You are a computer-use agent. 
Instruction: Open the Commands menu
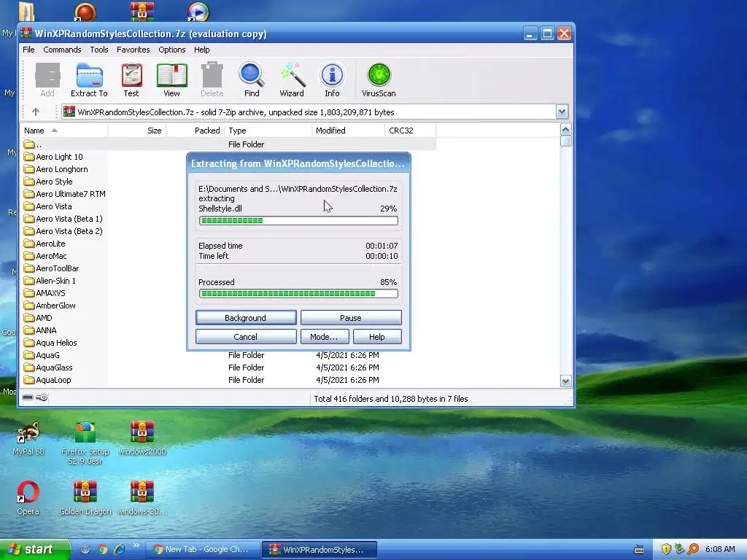coord(62,50)
